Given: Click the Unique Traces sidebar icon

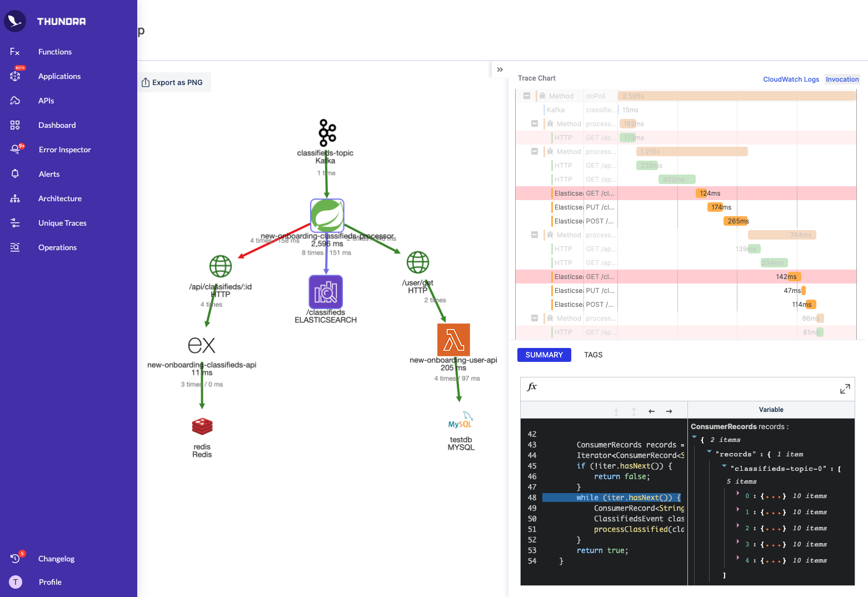Looking at the screenshot, I should 15,223.
